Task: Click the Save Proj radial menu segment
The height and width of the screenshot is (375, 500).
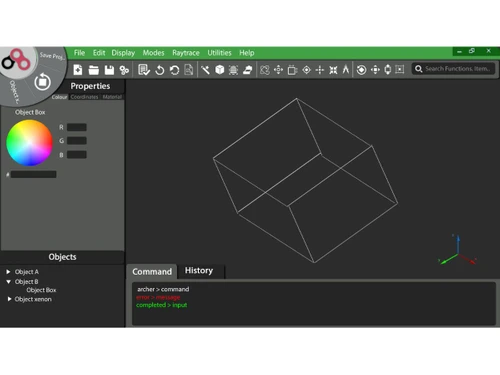Action: (52, 56)
